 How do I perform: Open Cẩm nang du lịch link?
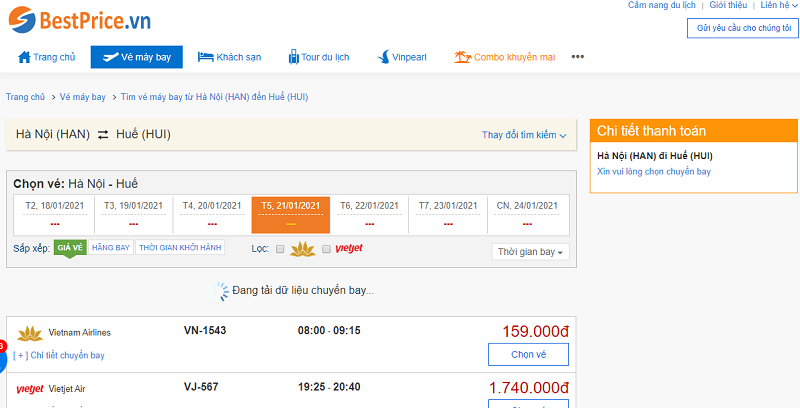tap(662, 5)
